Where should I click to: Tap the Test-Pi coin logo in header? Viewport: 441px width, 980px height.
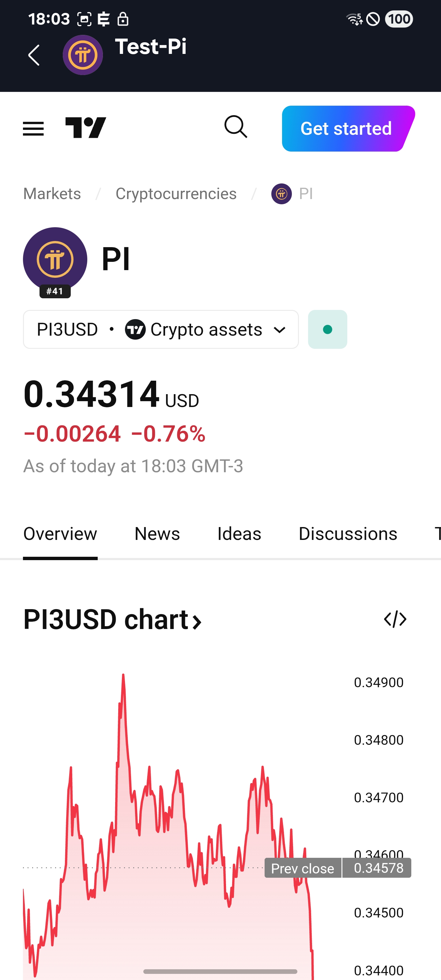coord(83,55)
